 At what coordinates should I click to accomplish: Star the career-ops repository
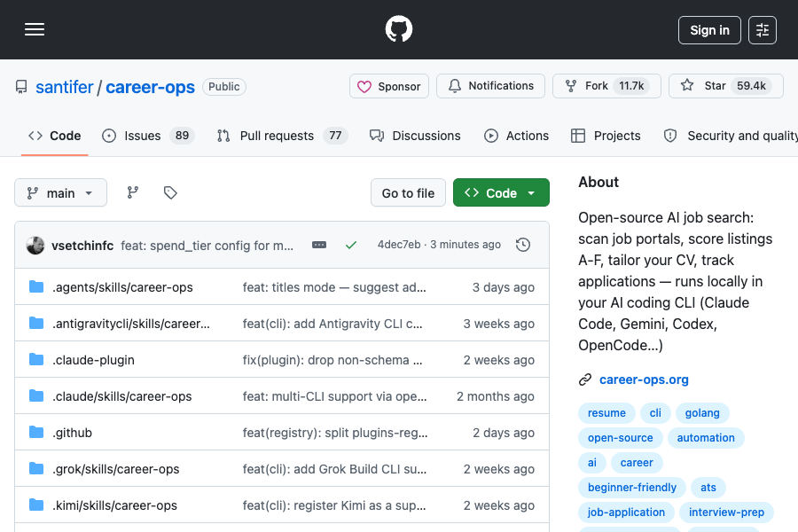tap(725, 86)
